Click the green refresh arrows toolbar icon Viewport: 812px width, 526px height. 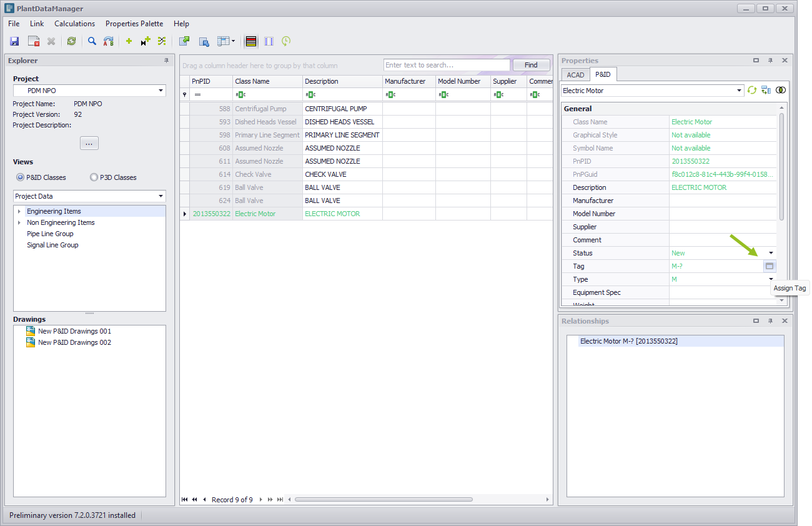tap(72, 41)
